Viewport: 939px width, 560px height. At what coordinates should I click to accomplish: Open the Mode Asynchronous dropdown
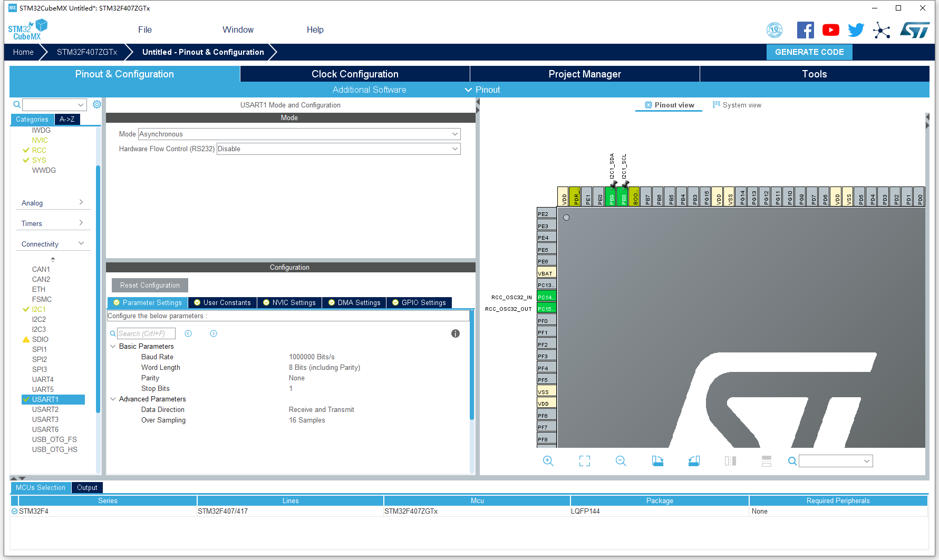pos(299,134)
